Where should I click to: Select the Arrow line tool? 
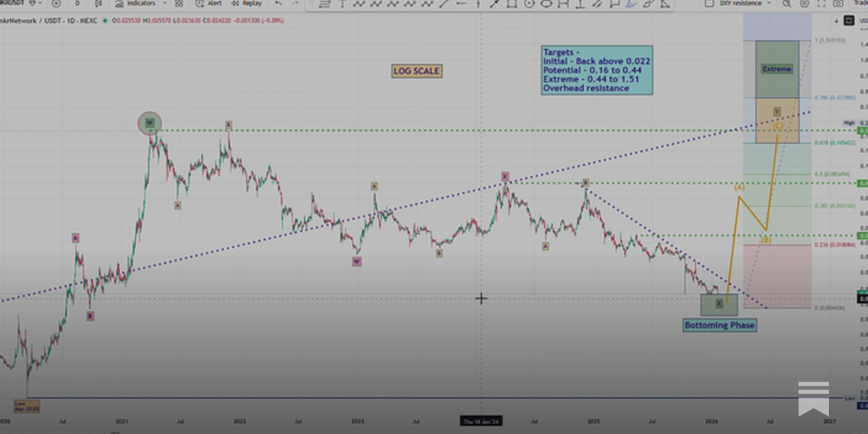[x=495, y=4]
